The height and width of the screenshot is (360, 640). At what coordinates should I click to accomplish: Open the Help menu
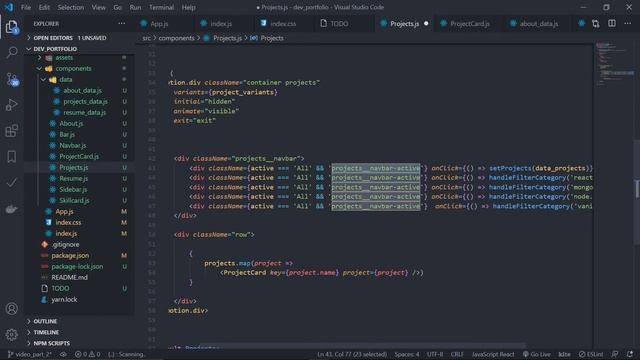(x=189, y=7)
